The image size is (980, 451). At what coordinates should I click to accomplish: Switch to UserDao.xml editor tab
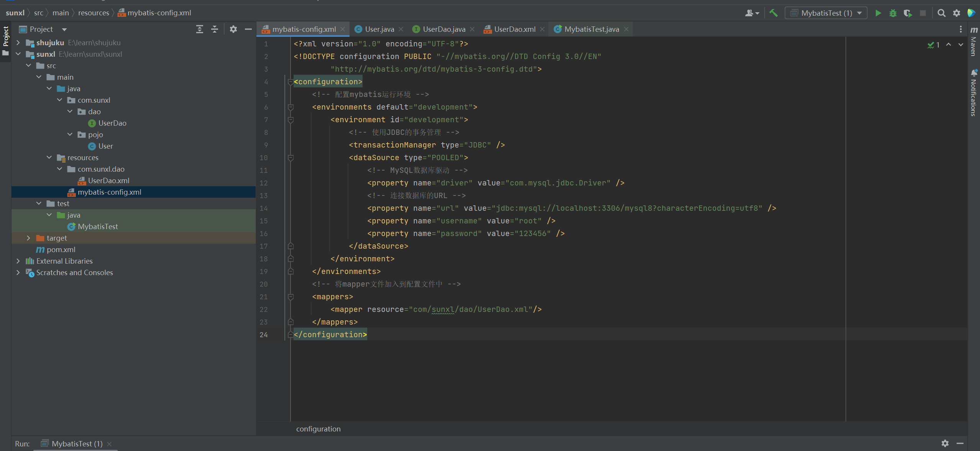[x=514, y=29]
